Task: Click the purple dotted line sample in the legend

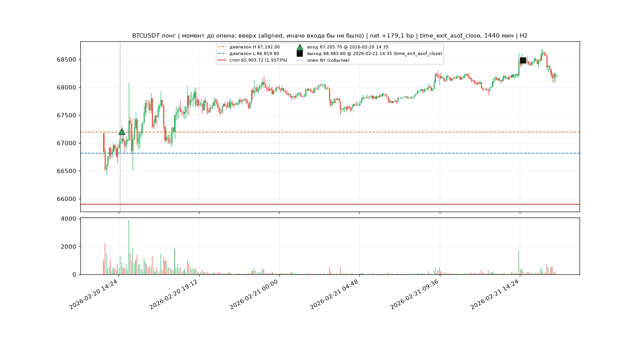Action: click(x=300, y=60)
